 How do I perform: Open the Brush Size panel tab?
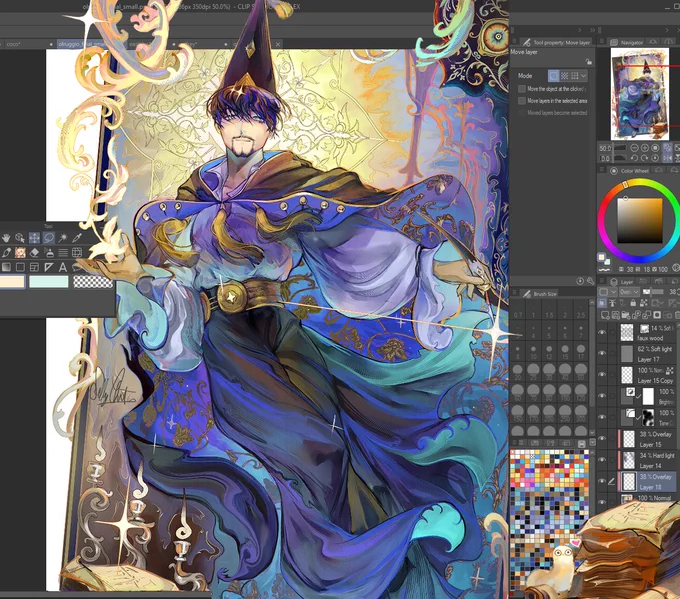point(540,294)
